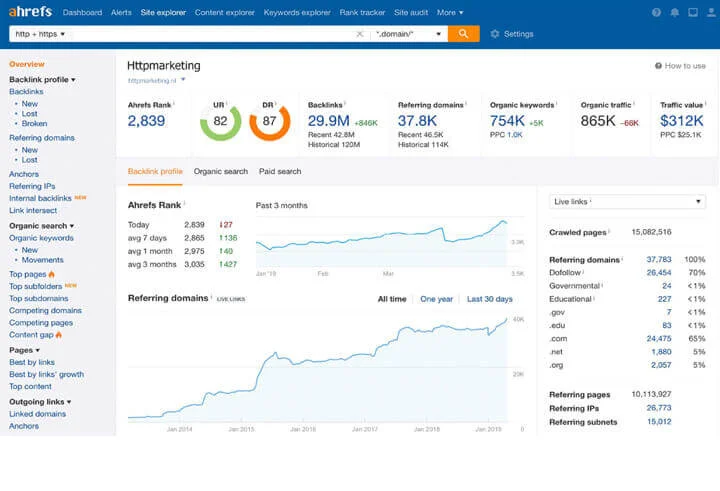Collapse the Organic search sidebar section
The height and width of the screenshot is (491, 720).
[x=42, y=226]
